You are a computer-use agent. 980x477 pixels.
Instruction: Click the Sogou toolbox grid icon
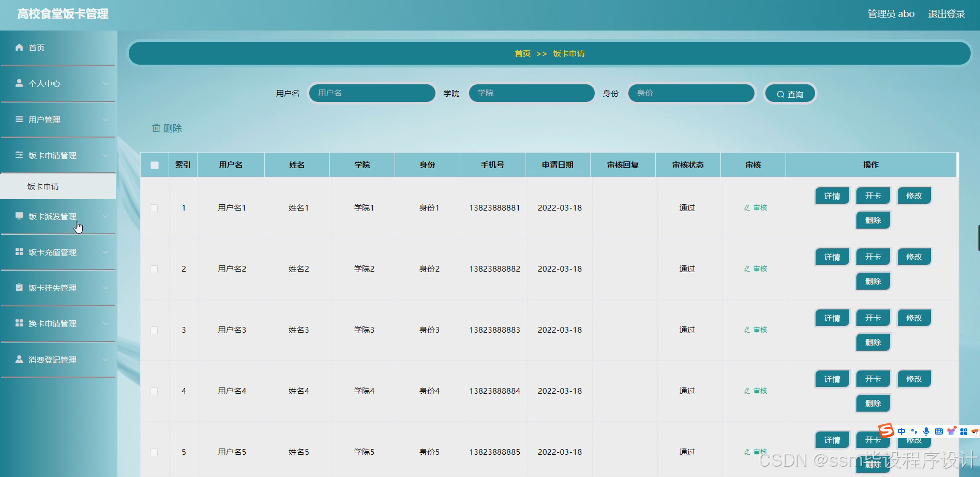963,431
